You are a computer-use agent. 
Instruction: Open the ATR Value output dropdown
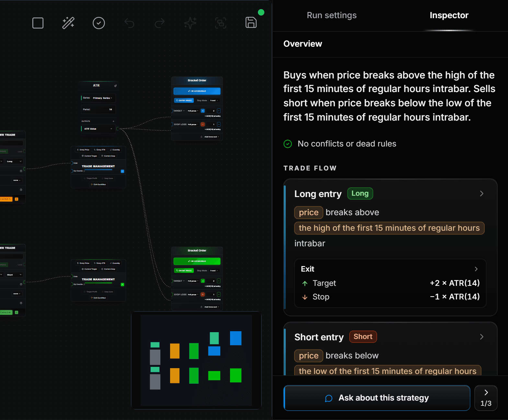[x=98, y=129]
